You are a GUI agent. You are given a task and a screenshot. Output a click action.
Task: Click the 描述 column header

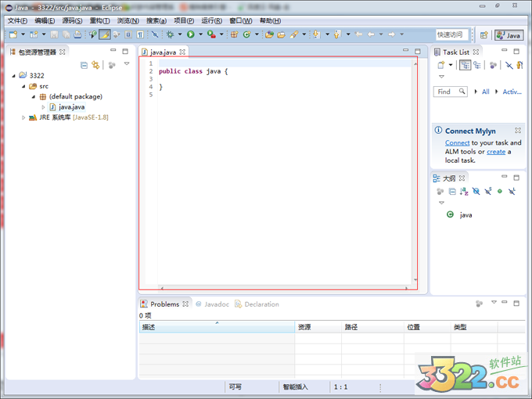tap(217, 327)
